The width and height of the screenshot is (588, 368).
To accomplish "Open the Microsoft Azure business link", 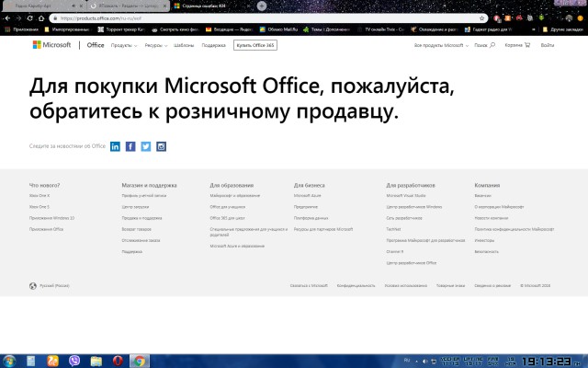I will [x=307, y=196].
